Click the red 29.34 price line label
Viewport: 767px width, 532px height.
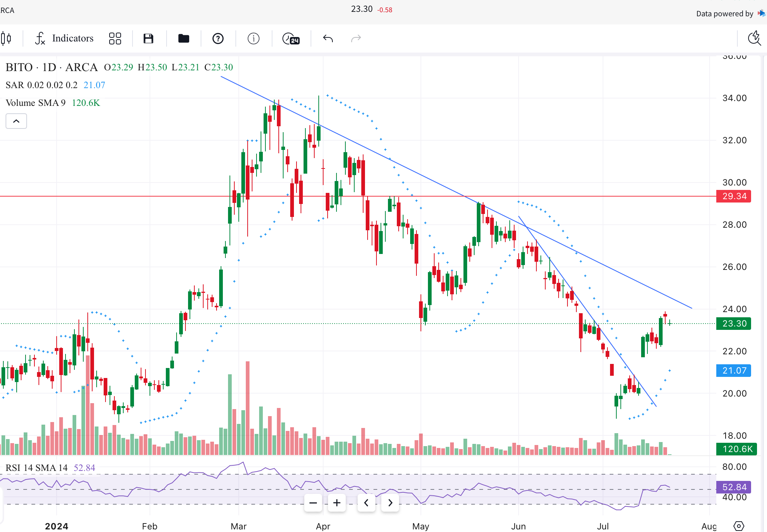(x=734, y=196)
